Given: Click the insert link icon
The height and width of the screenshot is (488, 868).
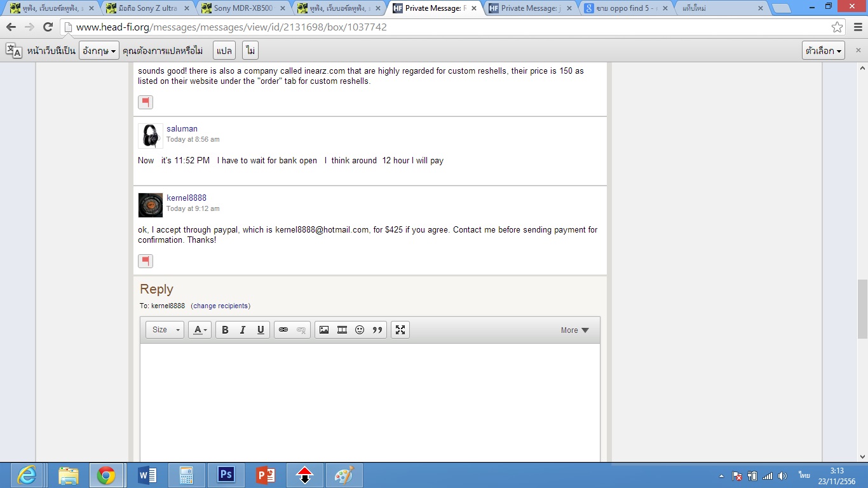Looking at the screenshot, I should (283, 330).
